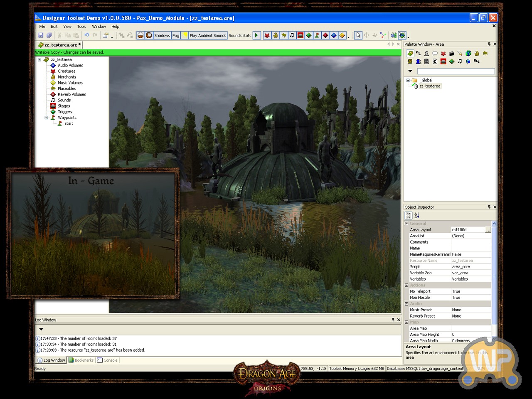Toggle the stages filter icon in the toolbar
532x399 pixels.
point(300,35)
